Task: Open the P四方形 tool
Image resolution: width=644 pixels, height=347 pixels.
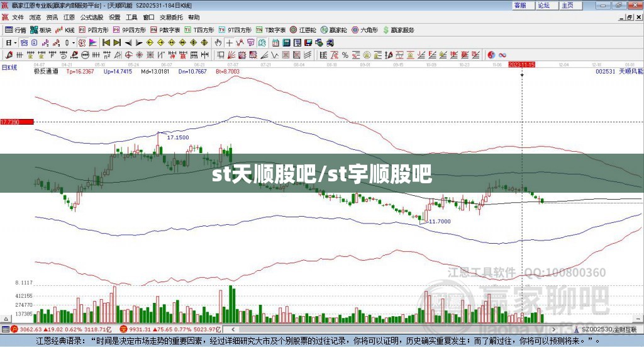Action: click(94, 30)
